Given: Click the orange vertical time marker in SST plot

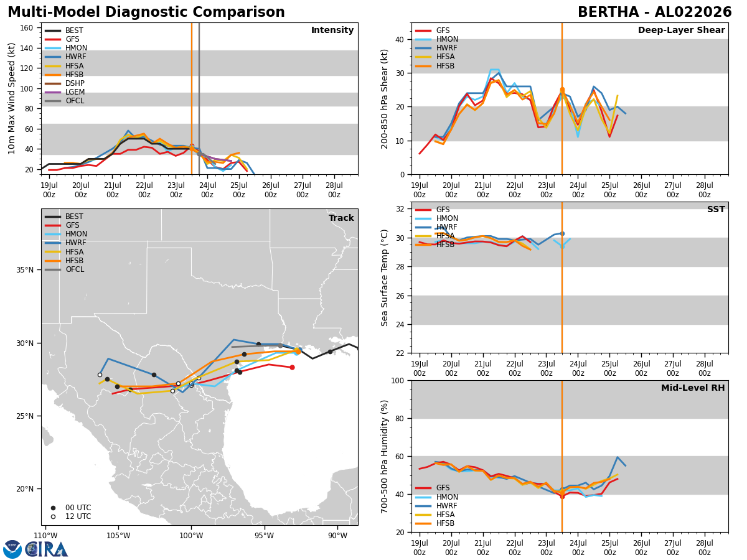Looking at the screenshot, I should click(562, 278).
